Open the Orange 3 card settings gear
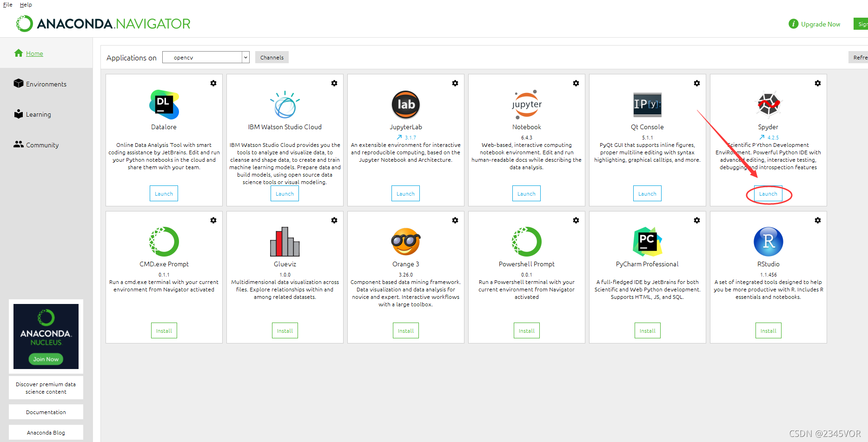The height and width of the screenshot is (442, 868). click(455, 220)
